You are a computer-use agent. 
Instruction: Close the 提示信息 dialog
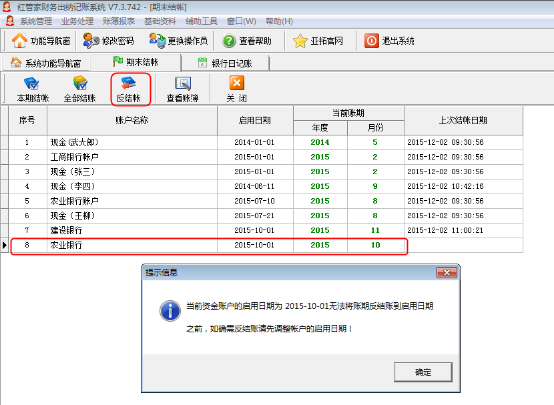[x=447, y=272]
